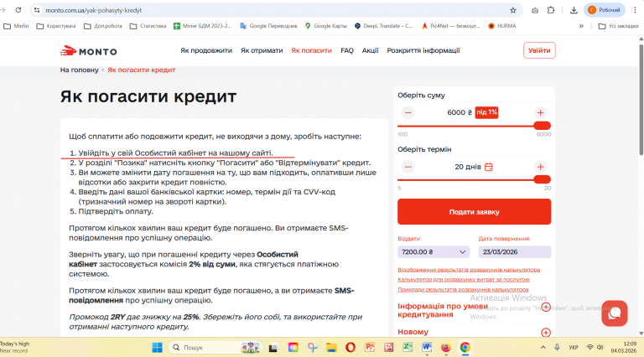Open the Google Карты bookmark
The width and height of the screenshot is (644, 357).
(325, 26)
